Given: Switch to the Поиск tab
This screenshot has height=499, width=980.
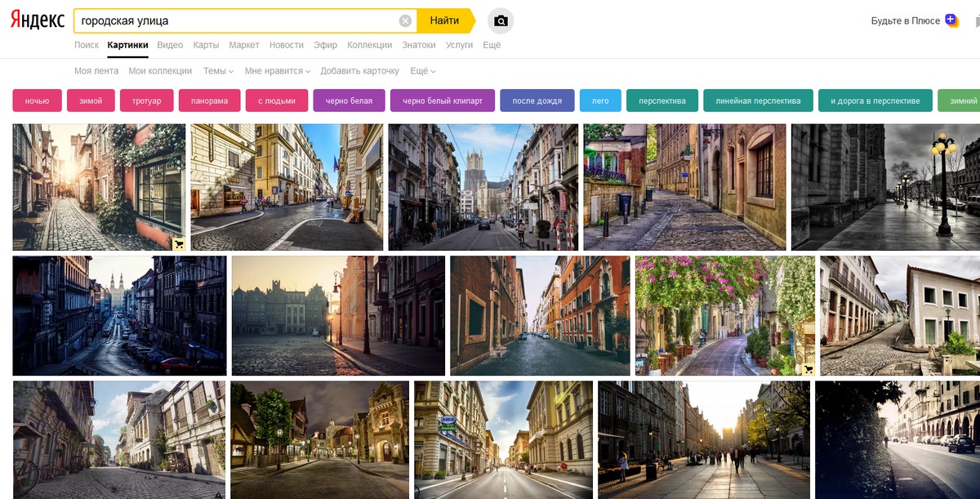Looking at the screenshot, I should pyautogui.click(x=87, y=45).
